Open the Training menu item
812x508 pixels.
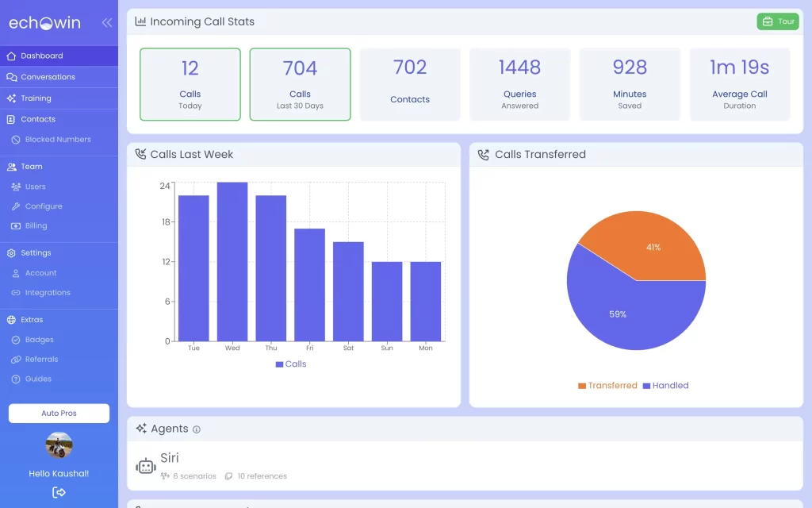[36, 98]
